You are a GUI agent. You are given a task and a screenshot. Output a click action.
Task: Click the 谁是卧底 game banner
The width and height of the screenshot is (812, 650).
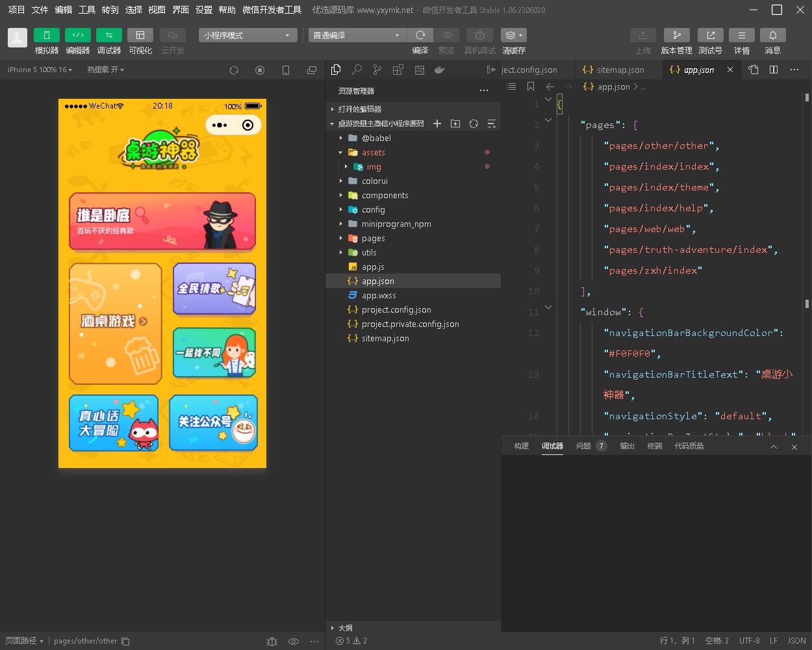coord(162,221)
